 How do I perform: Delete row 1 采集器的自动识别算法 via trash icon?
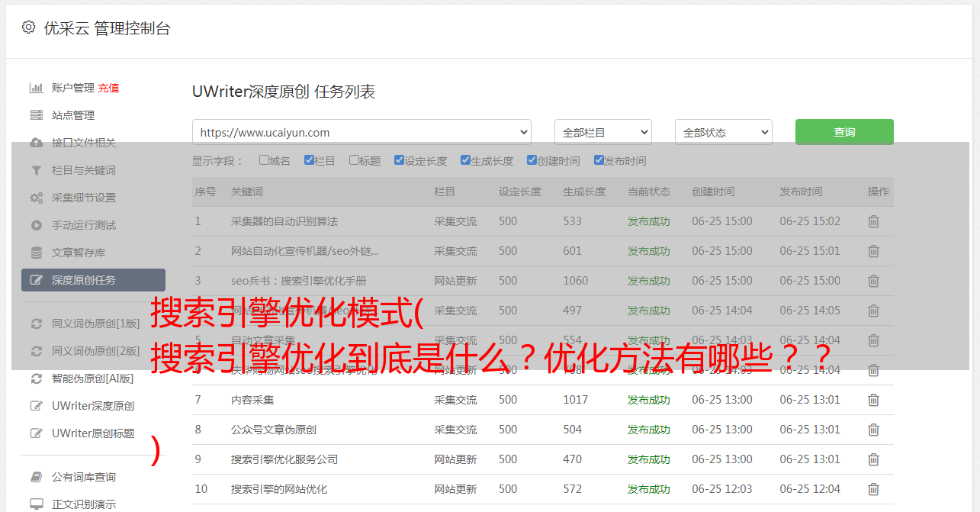click(873, 221)
